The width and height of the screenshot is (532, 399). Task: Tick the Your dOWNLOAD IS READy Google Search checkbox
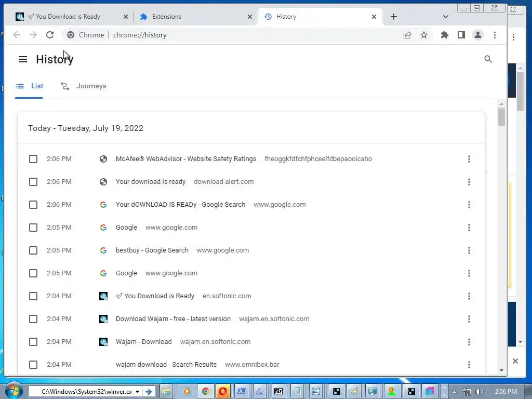(x=33, y=205)
